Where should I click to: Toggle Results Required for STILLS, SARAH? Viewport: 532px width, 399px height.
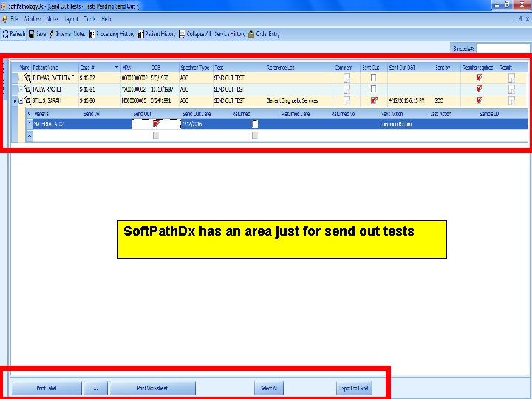point(479,100)
